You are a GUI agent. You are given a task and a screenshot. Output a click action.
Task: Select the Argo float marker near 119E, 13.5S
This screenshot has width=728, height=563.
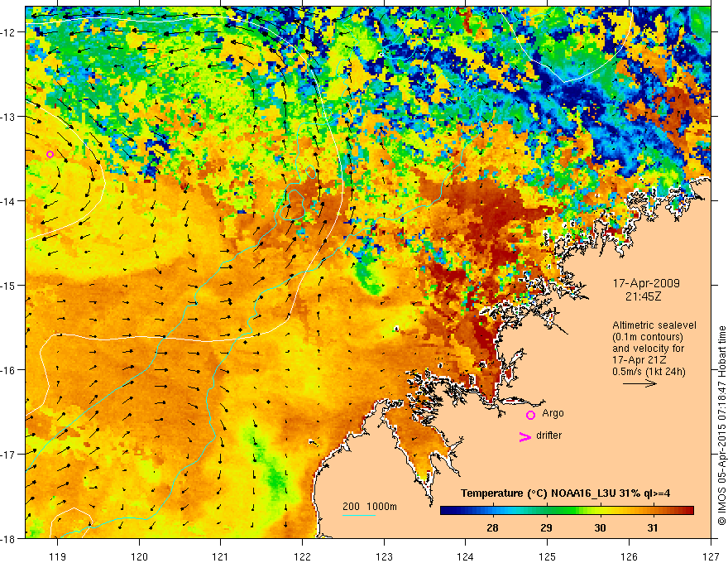point(50,154)
